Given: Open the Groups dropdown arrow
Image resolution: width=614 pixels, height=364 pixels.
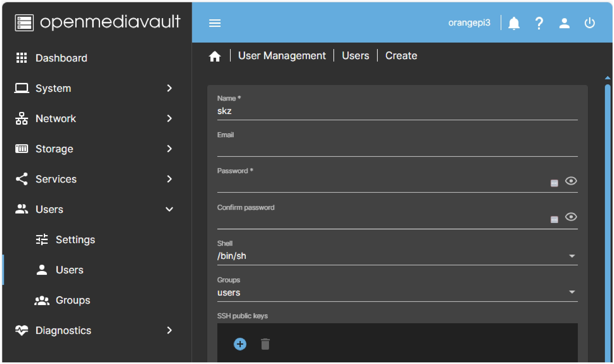Looking at the screenshot, I should point(572,292).
